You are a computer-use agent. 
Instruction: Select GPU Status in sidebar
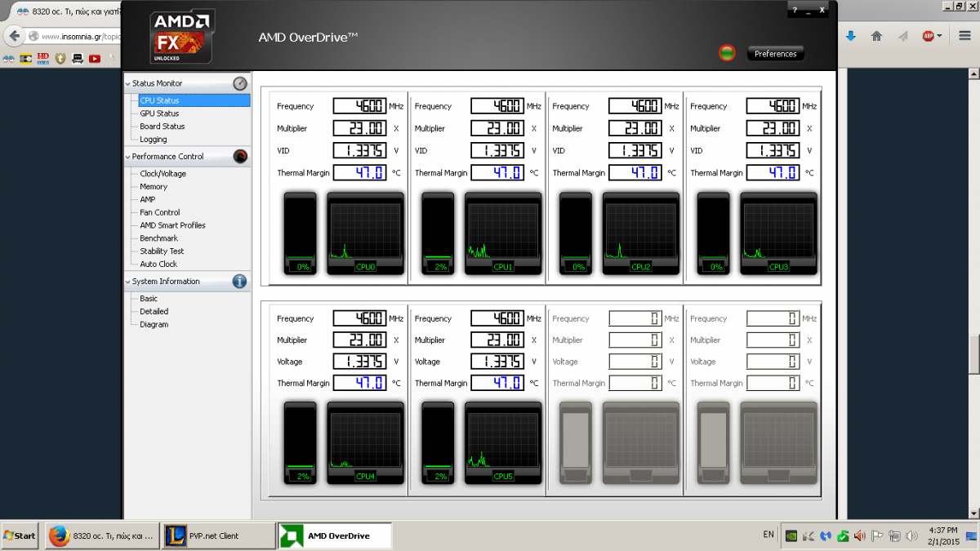click(x=159, y=113)
